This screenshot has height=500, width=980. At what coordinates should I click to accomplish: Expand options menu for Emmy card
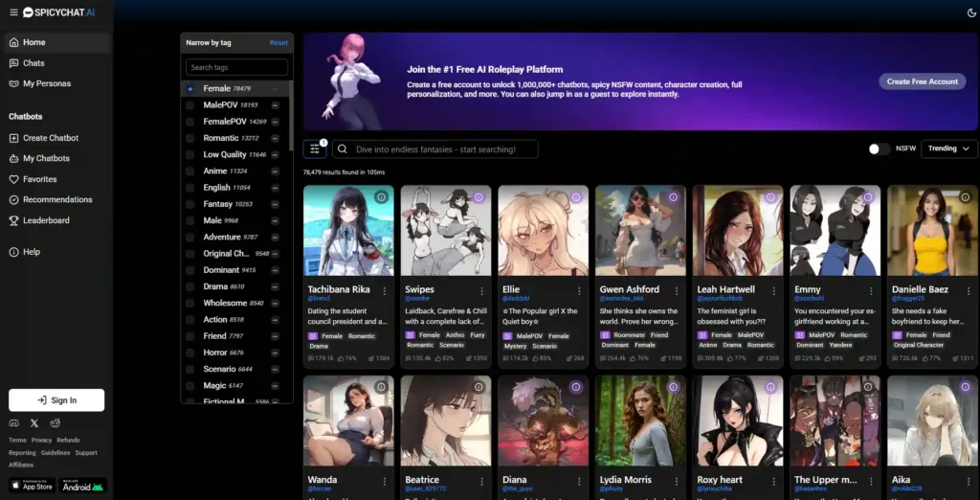tap(871, 290)
